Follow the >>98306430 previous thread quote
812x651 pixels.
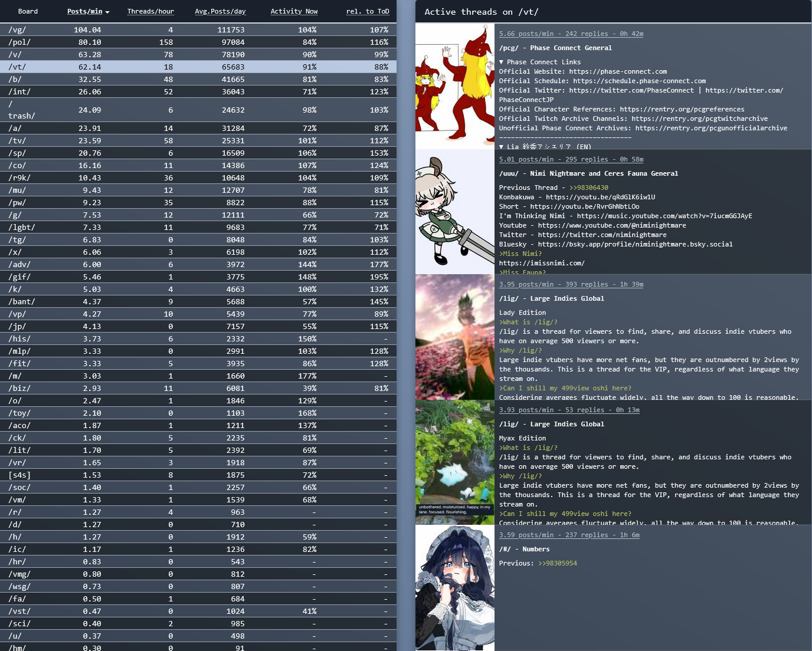(x=588, y=188)
